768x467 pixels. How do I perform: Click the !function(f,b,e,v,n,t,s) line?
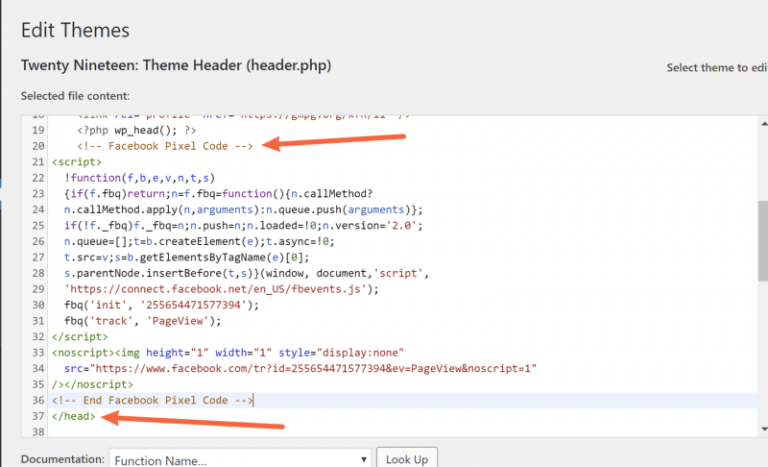140,178
